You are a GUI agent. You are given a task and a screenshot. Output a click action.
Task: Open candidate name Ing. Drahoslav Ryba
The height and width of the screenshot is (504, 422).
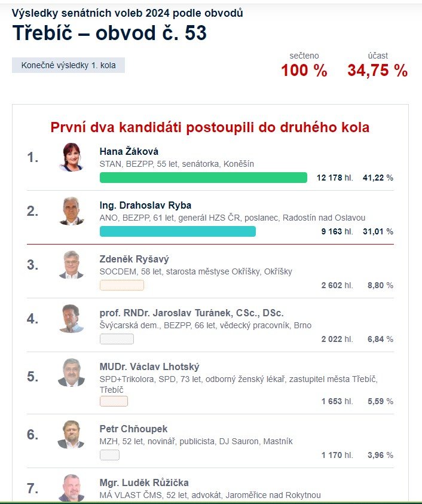(145, 206)
